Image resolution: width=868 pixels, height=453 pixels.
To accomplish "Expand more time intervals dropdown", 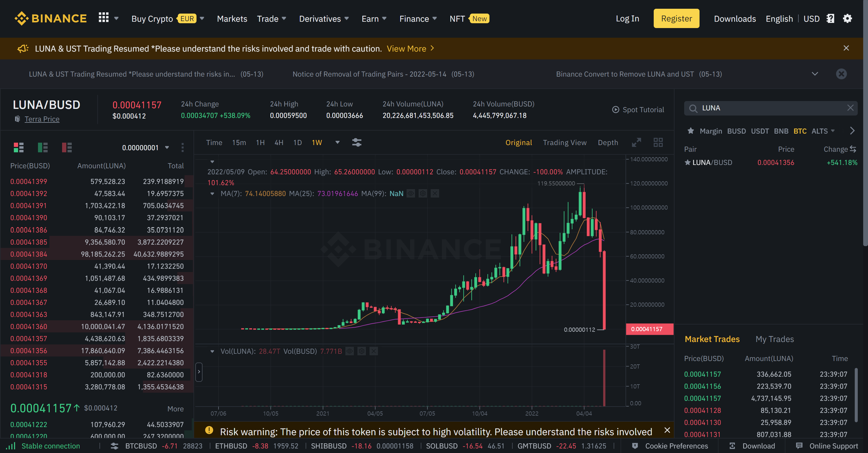I will pos(337,143).
